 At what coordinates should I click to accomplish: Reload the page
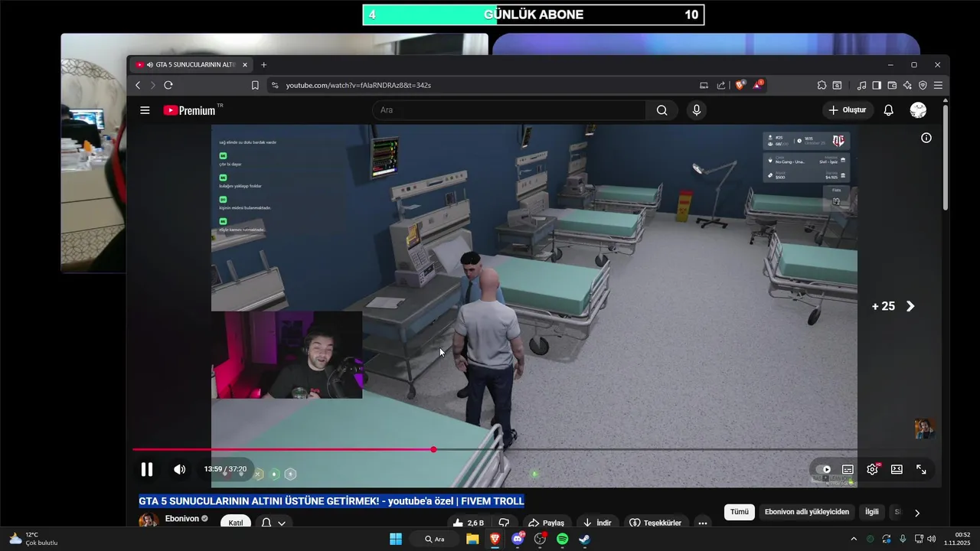tap(168, 85)
